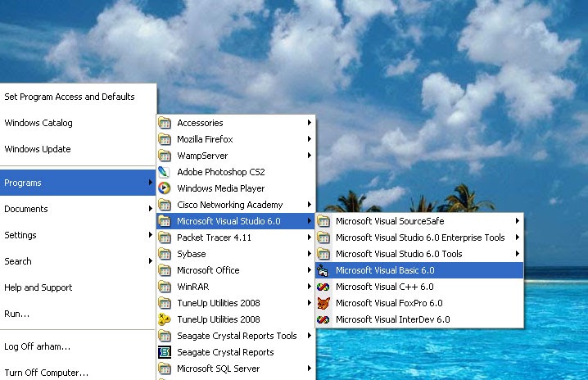Click the Mozilla Firefox folder icon
The image size is (588, 380).
click(x=165, y=139)
